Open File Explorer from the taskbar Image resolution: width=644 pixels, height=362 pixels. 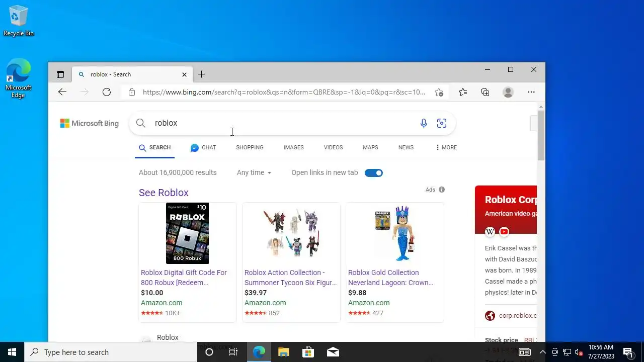(283, 352)
